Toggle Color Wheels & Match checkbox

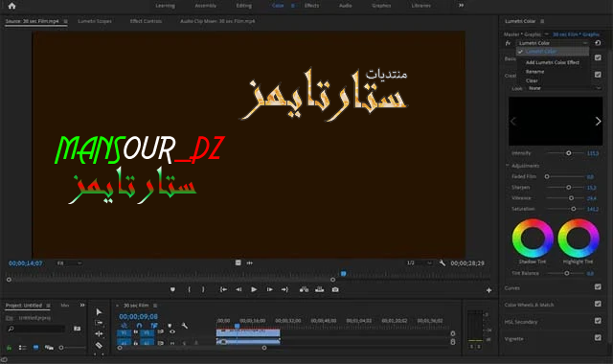click(x=598, y=304)
